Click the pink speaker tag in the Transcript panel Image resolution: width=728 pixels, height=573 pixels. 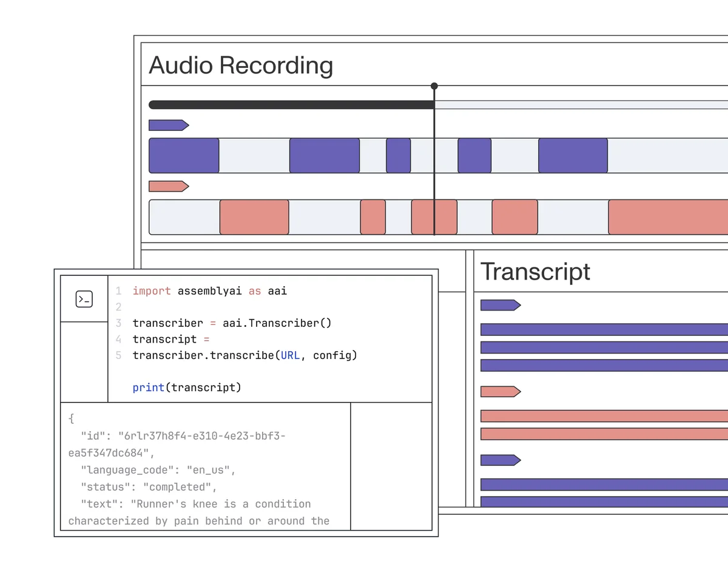click(x=499, y=391)
